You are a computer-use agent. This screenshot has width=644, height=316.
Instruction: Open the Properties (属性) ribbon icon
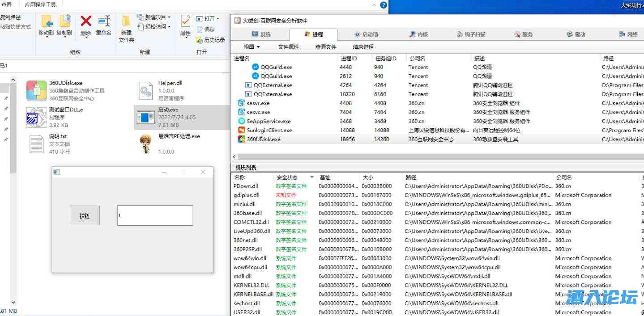click(185, 21)
